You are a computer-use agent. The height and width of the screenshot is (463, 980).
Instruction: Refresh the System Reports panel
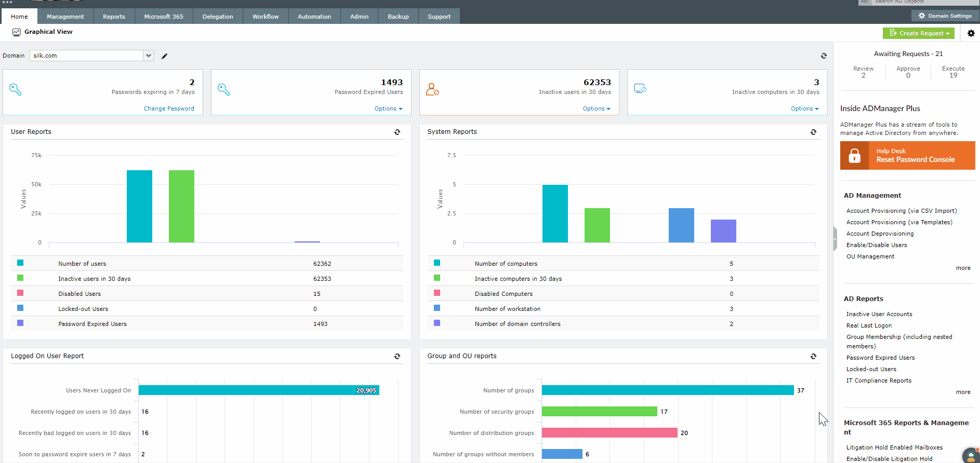(x=813, y=132)
